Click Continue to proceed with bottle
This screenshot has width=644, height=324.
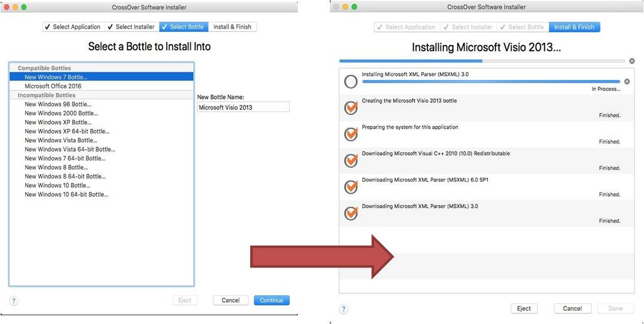pyautogui.click(x=272, y=300)
